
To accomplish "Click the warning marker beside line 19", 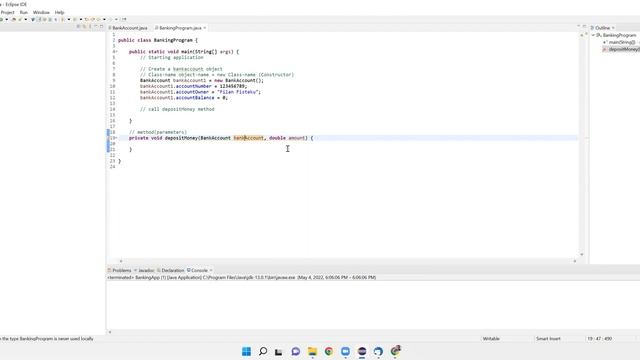I will (108, 138).
